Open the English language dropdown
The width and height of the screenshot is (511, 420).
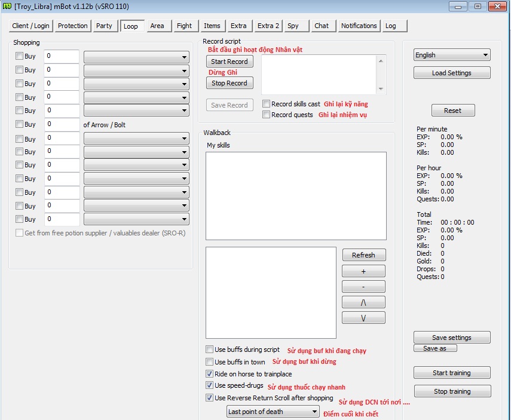[x=452, y=55]
